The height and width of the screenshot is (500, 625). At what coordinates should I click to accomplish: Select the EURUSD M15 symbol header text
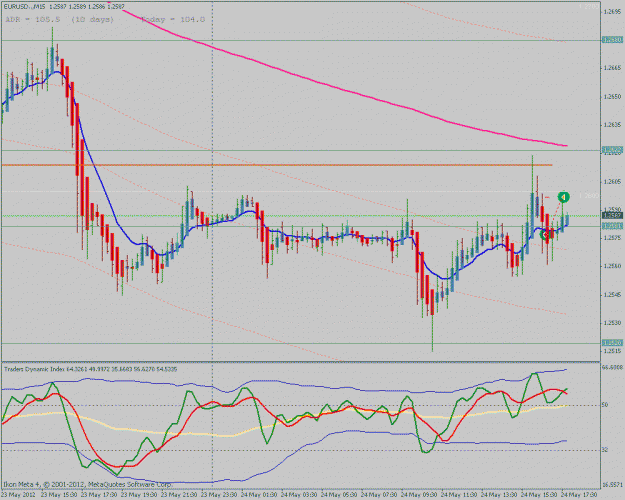point(63,7)
